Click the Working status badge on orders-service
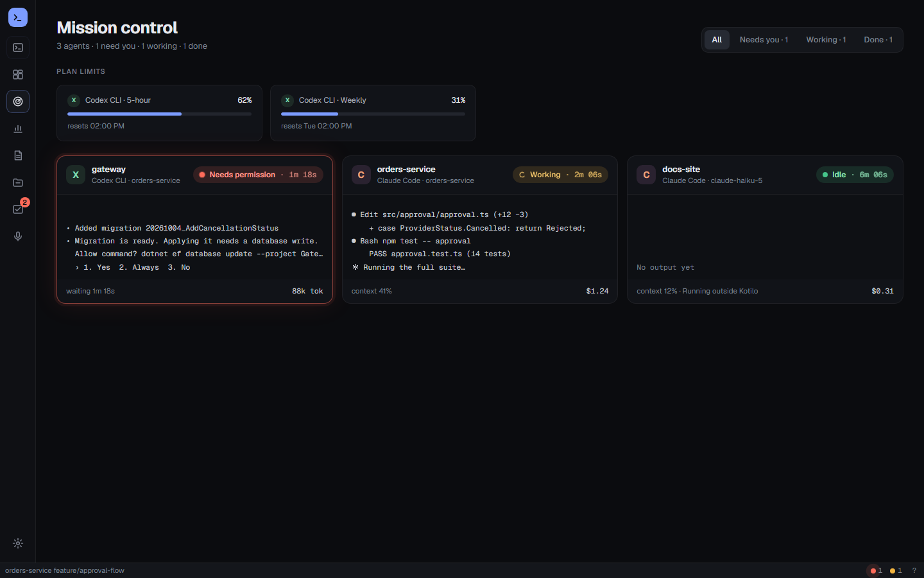The width and height of the screenshot is (924, 578). [x=560, y=175]
